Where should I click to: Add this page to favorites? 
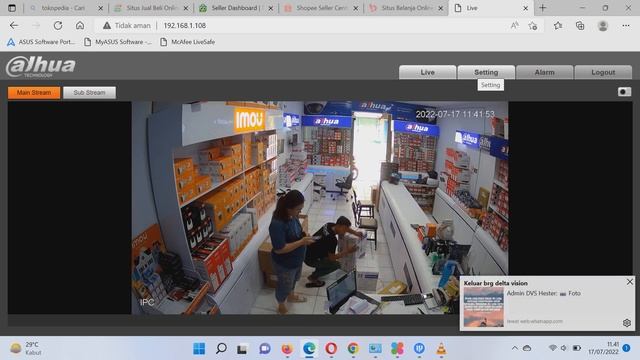tap(533, 25)
